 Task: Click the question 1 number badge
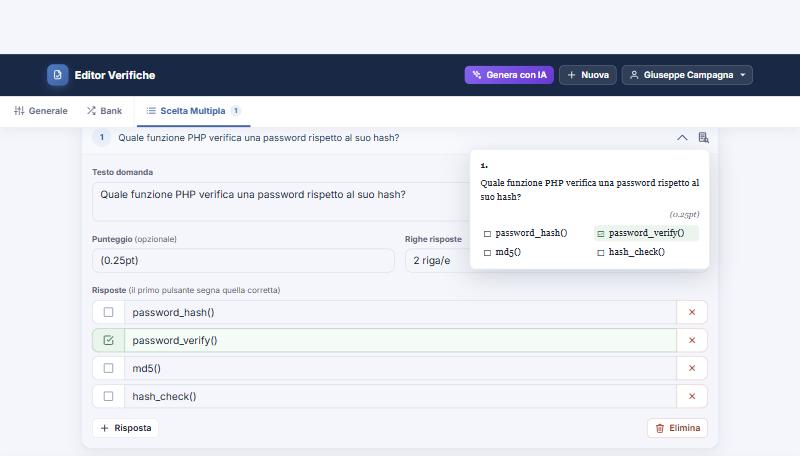point(102,137)
